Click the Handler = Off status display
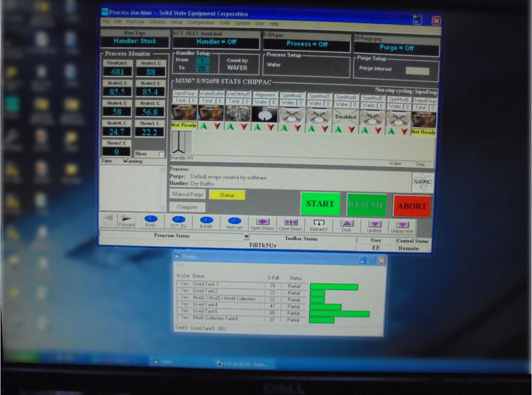Image resolution: width=532 pixels, height=395 pixels. (x=216, y=43)
